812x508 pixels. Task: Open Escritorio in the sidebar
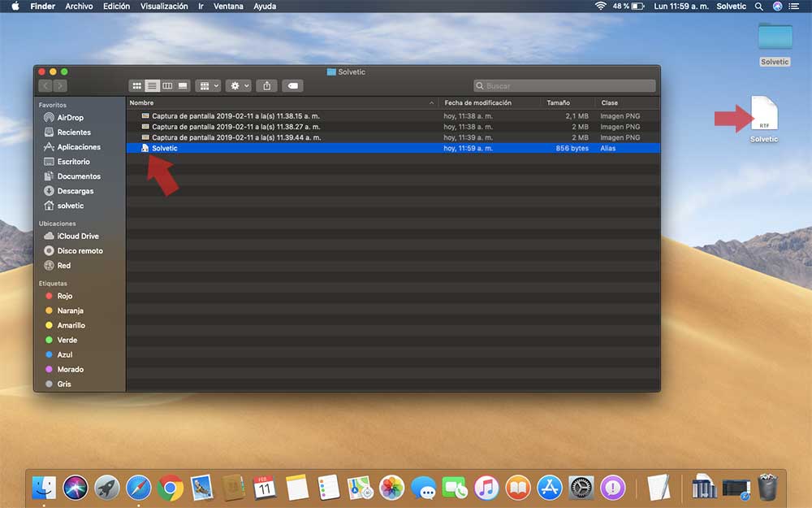pyautogui.click(x=67, y=162)
